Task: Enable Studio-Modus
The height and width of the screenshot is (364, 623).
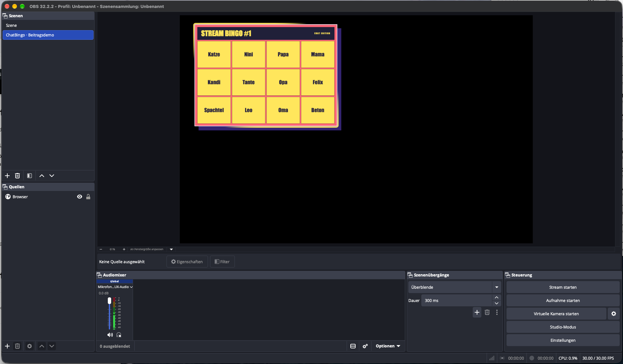Action: 563,327
